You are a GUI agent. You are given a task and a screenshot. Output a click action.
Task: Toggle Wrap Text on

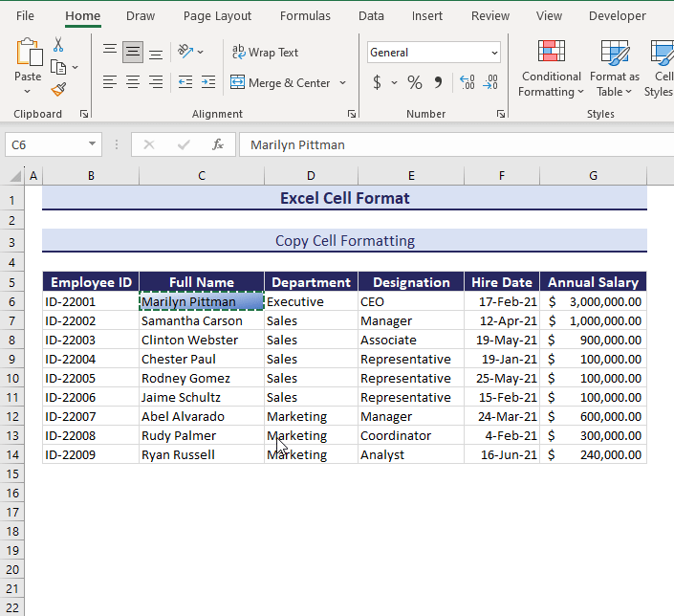tap(266, 53)
